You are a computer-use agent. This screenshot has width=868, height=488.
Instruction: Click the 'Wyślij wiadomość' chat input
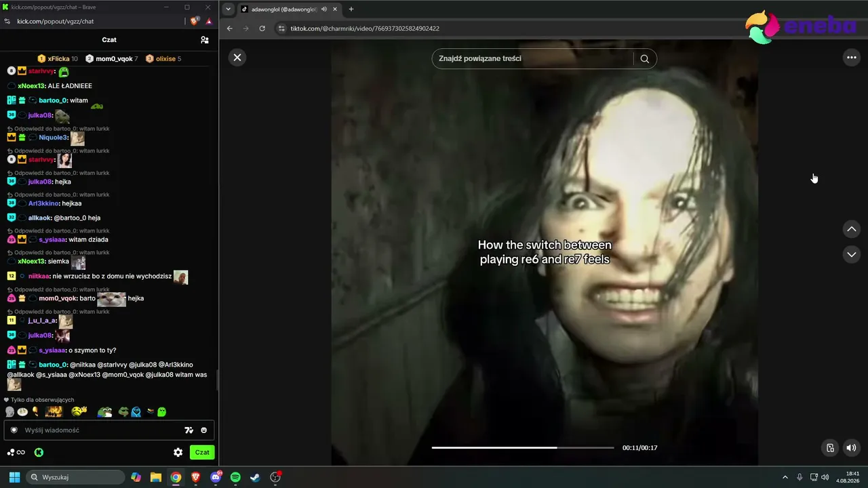(102, 430)
